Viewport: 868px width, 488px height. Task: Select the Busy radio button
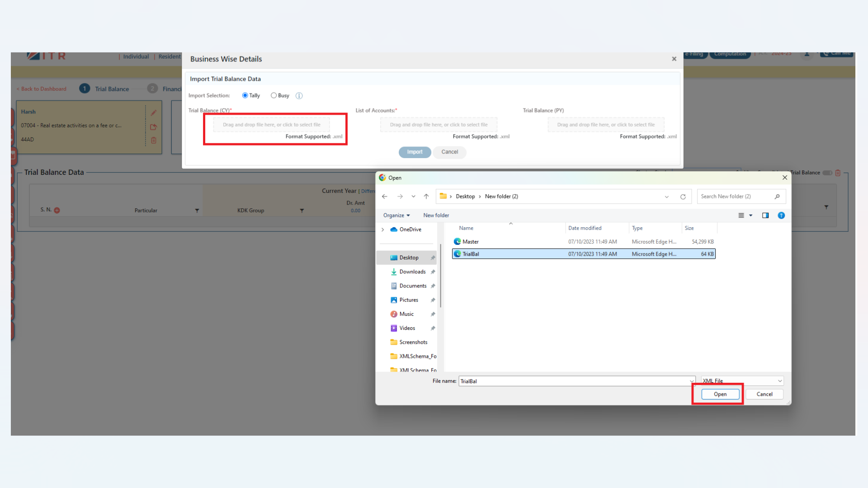click(274, 95)
